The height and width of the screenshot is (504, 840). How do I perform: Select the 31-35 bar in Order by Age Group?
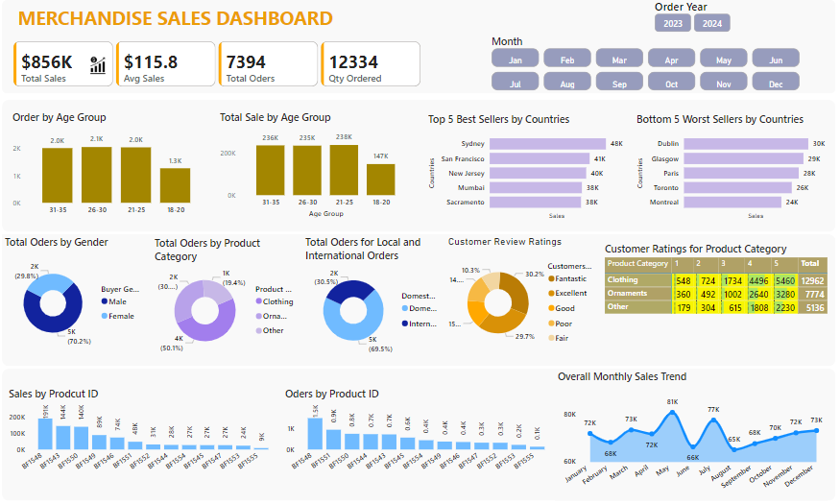tap(58, 175)
